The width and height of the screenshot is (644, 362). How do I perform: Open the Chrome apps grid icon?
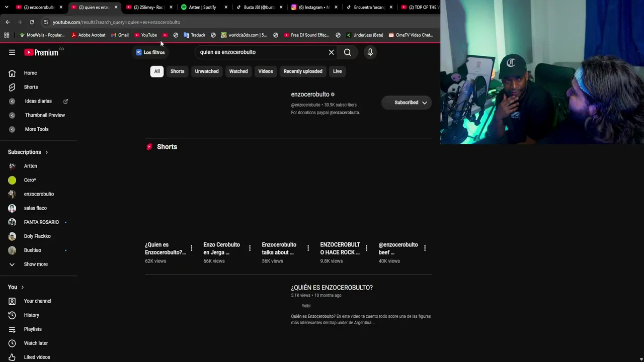coord(7,35)
